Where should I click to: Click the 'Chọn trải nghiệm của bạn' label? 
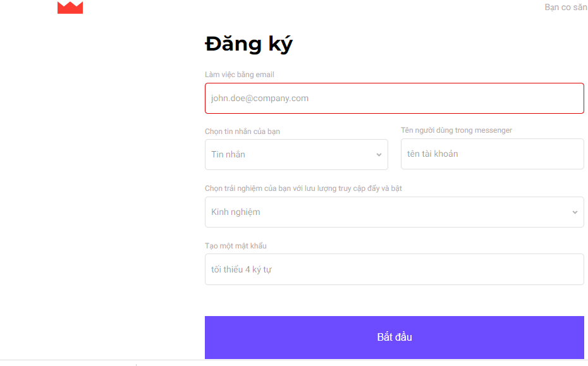point(303,188)
